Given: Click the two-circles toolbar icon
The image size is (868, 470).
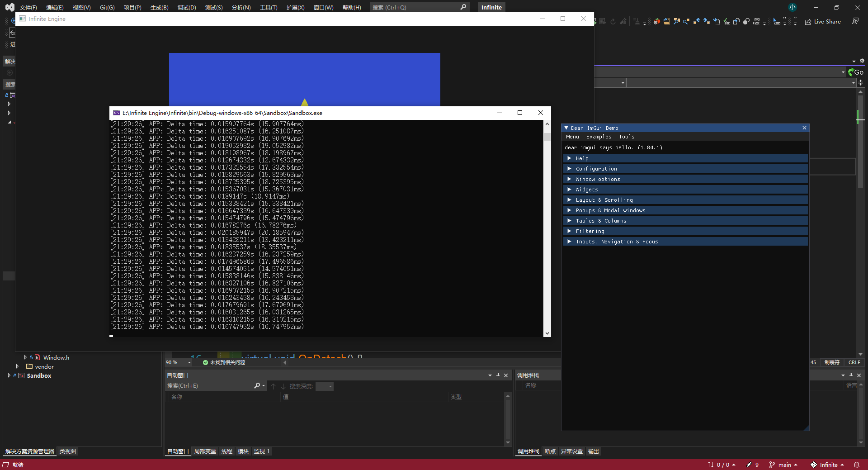Looking at the screenshot, I should (x=746, y=21).
